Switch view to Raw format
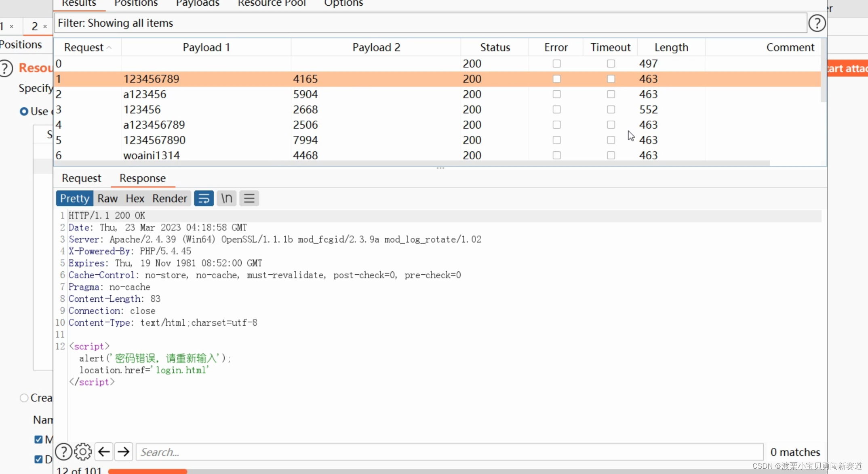Screen dimensions: 868x474 [x=107, y=199]
